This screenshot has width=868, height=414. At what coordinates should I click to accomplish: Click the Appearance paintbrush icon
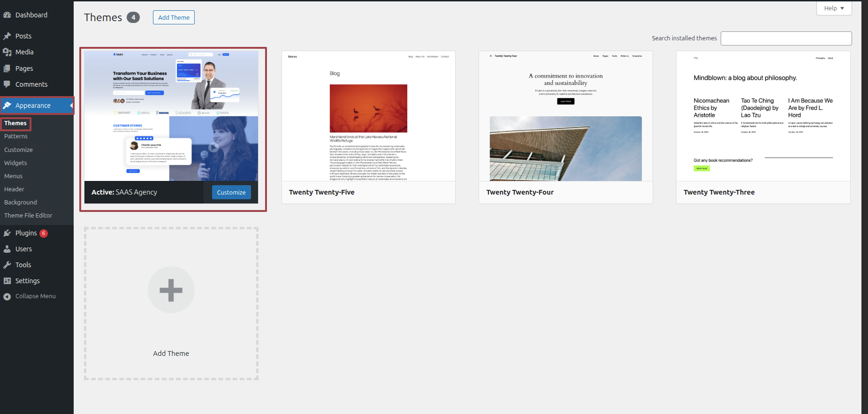click(x=7, y=105)
